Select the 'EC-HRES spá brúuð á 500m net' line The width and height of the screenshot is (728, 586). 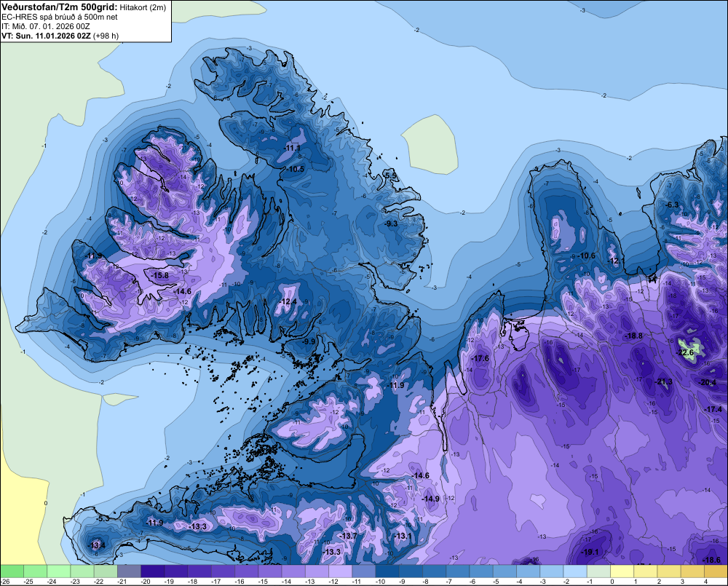pyautogui.click(x=60, y=17)
